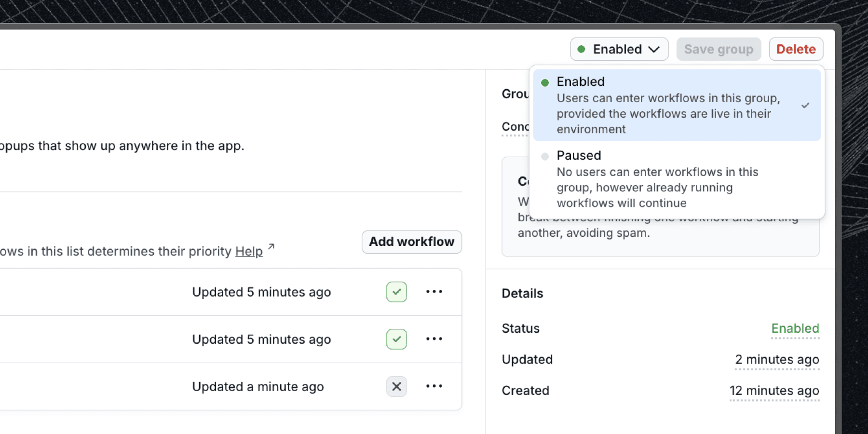The height and width of the screenshot is (434, 868).
Task: Click the green dot in the top status button
Action: 582,49
